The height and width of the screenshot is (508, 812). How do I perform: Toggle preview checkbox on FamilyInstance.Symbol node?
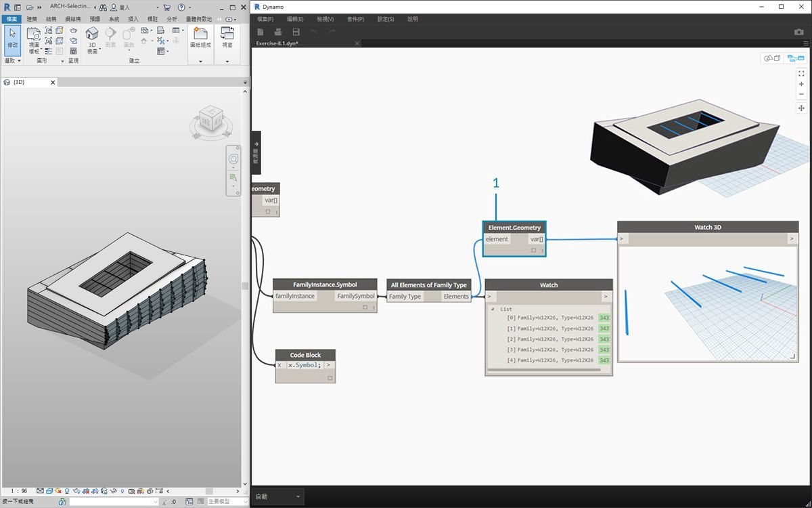365,307
